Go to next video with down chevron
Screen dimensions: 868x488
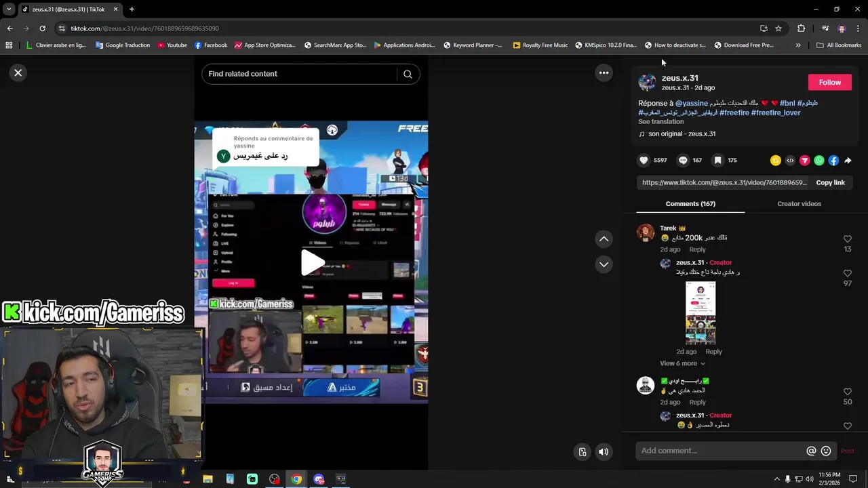point(604,264)
